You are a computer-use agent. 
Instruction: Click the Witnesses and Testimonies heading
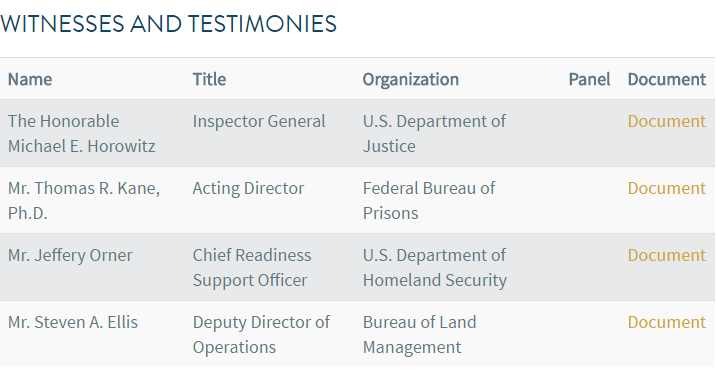168,24
